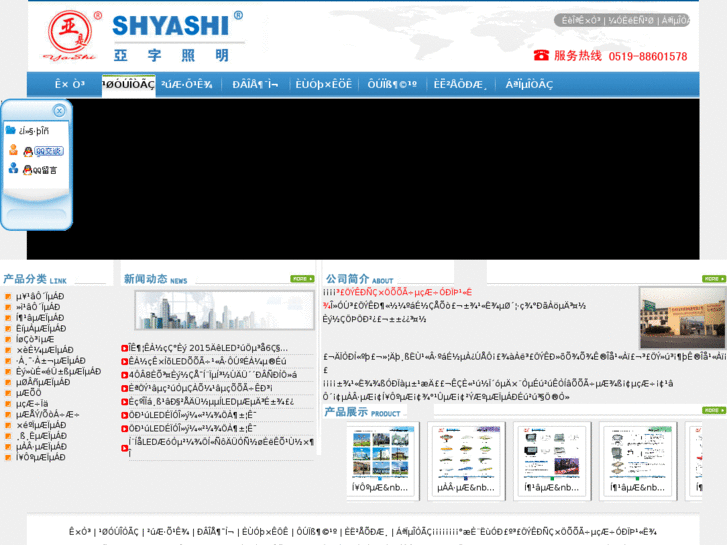Image resolution: width=727 pixels, height=545 pixels.
Task: Open the footer 'ÈÙÓþ×ÊÖÊ' link
Action: tap(267, 532)
